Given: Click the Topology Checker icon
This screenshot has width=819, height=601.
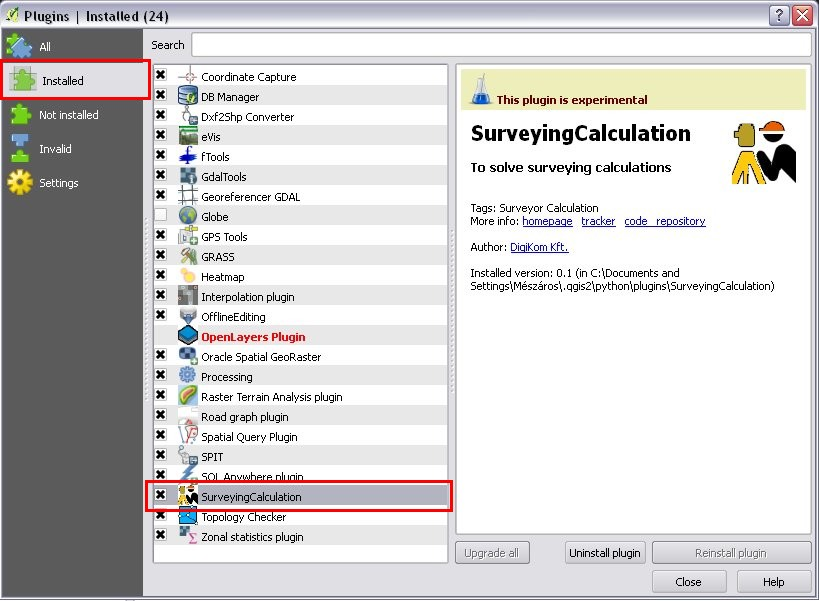Looking at the screenshot, I should coord(185,517).
